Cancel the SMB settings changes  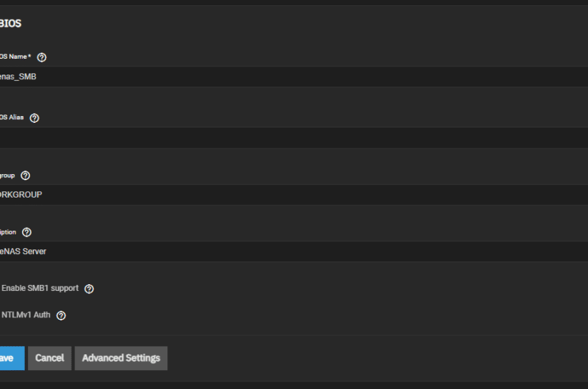tap(50, 358)
